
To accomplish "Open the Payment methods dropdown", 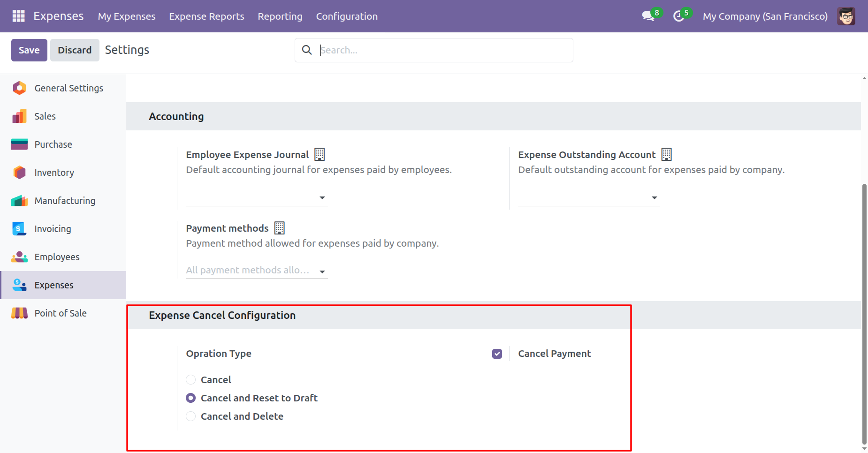I will click(x=257, y=271).
